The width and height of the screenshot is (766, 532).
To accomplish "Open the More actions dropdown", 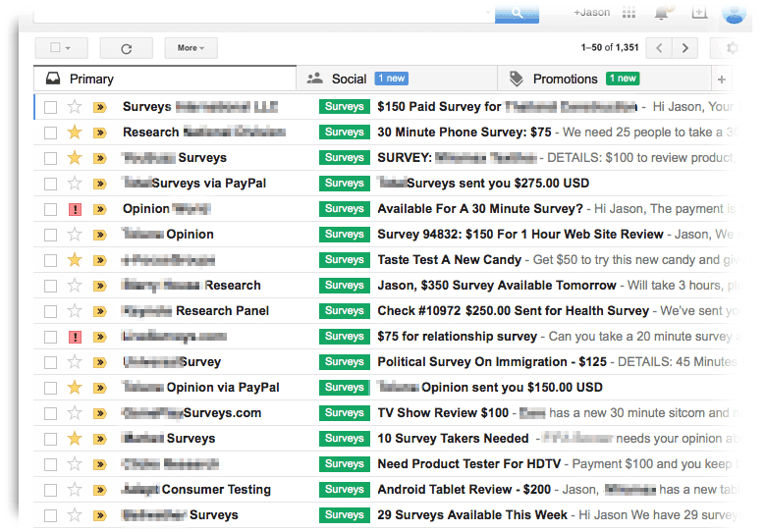I will point(191,48).
